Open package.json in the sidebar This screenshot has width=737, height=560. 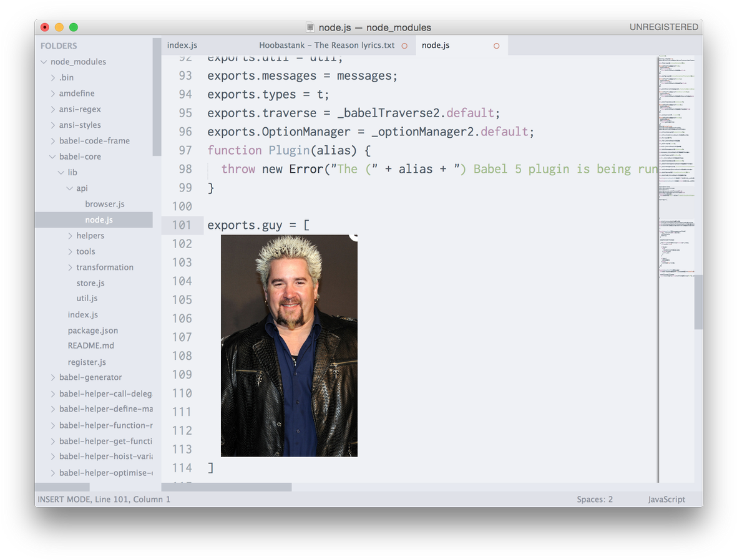(x=92, y=331)
